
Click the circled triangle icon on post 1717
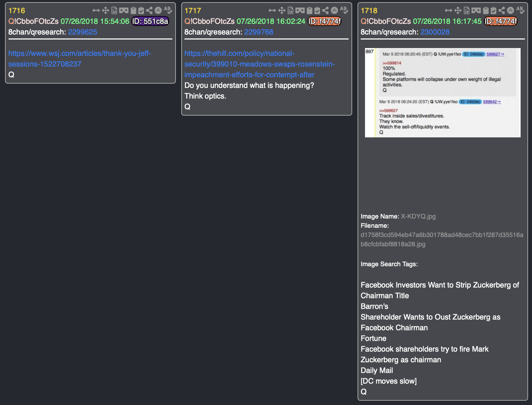pos(334,11)
